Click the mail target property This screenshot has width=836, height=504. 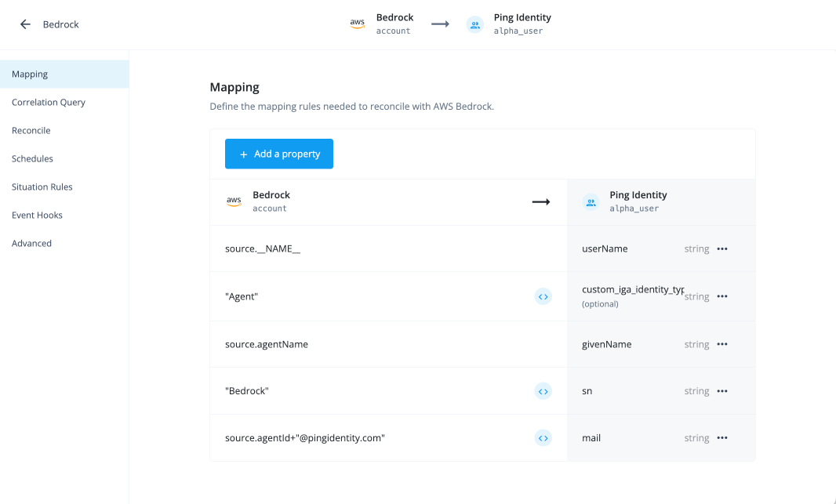point(591,438)
